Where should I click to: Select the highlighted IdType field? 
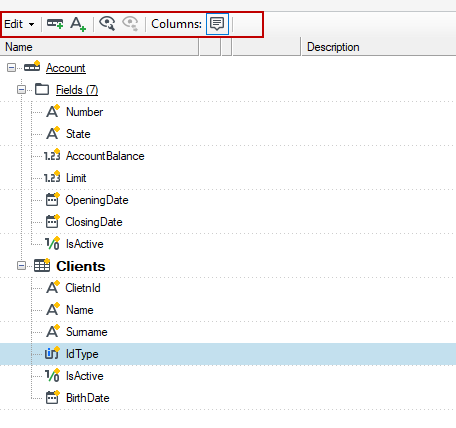click(x=82, y=354)
